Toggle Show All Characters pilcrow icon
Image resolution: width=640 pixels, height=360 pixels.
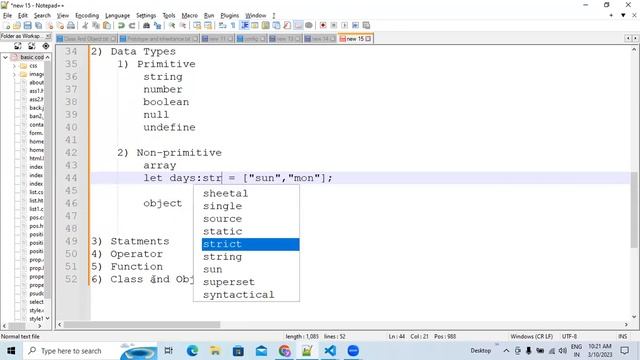(x=233, y=25)
